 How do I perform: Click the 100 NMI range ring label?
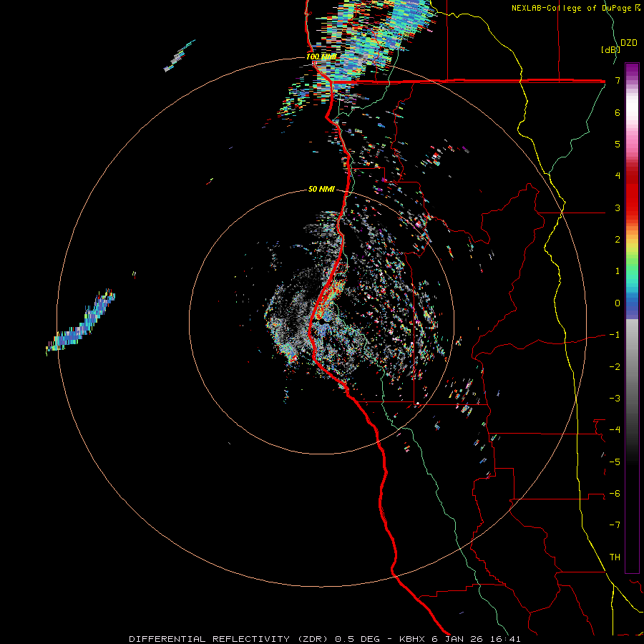click(x=321, y=57)
